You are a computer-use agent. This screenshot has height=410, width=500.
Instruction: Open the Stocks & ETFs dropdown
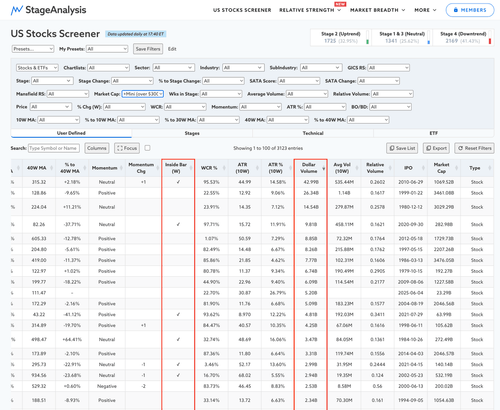tap(37, 68)
